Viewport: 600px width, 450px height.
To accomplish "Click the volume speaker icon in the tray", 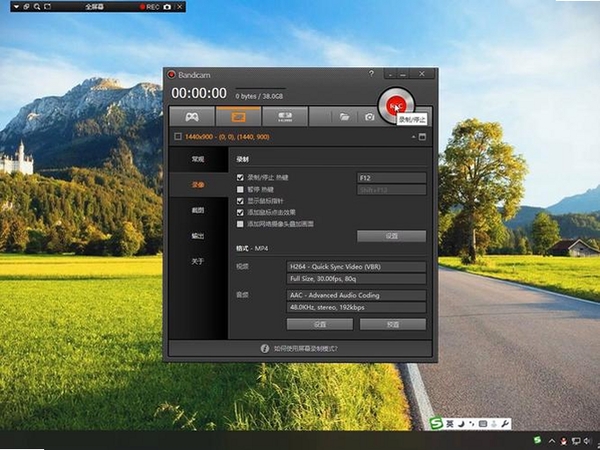I will pyautogui.click(x=588, y=441).
